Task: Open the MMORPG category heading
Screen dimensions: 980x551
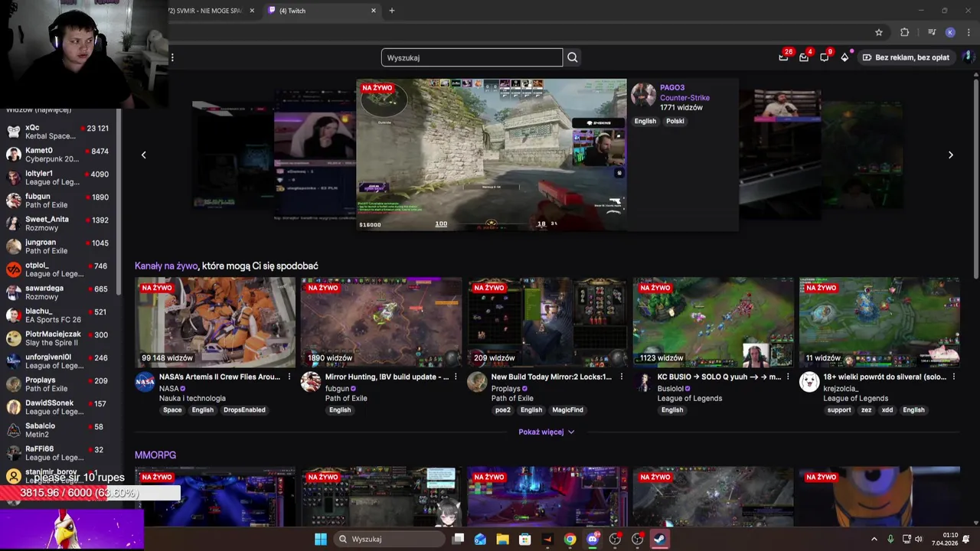Action: click(155, 455)
